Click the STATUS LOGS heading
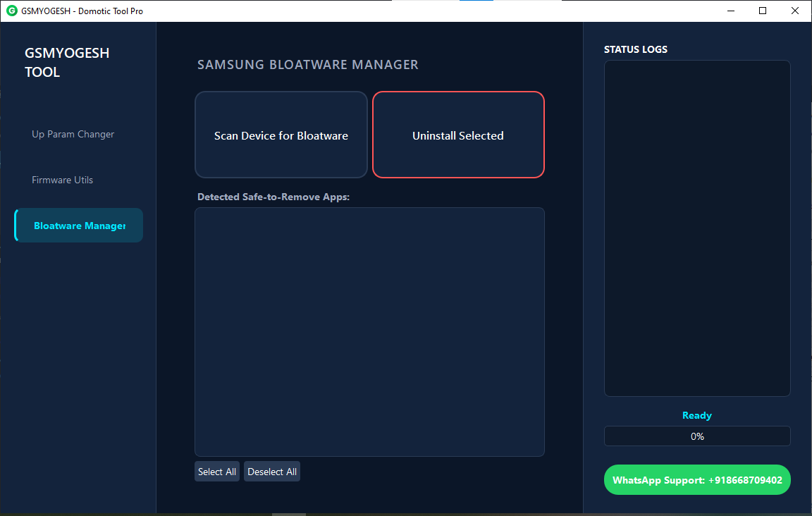Screen dimensions: 812x516 [636, 49]
